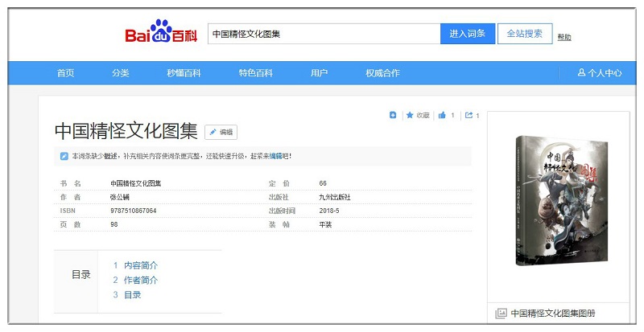Click the search input field
Viewport: 644px width, 332px height.
coord(324,34)
